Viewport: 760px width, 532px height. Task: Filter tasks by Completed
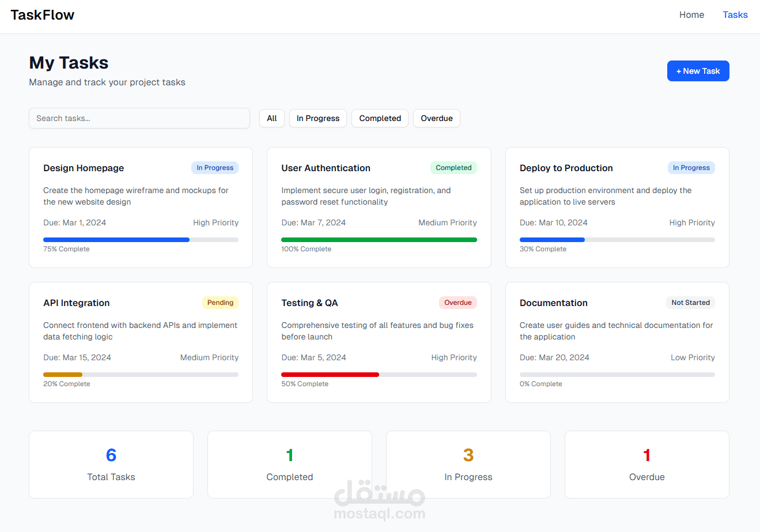[x=380, y=118]
